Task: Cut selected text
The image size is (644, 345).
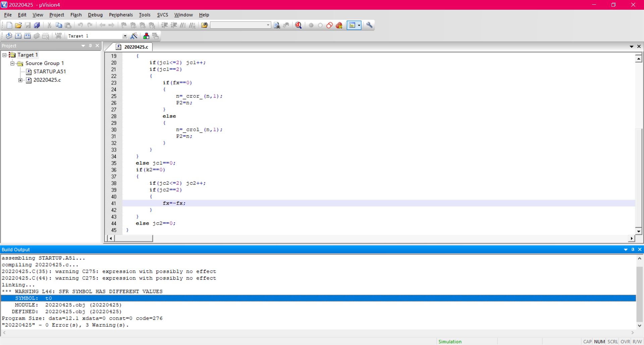Action: [x=49, y=25]
